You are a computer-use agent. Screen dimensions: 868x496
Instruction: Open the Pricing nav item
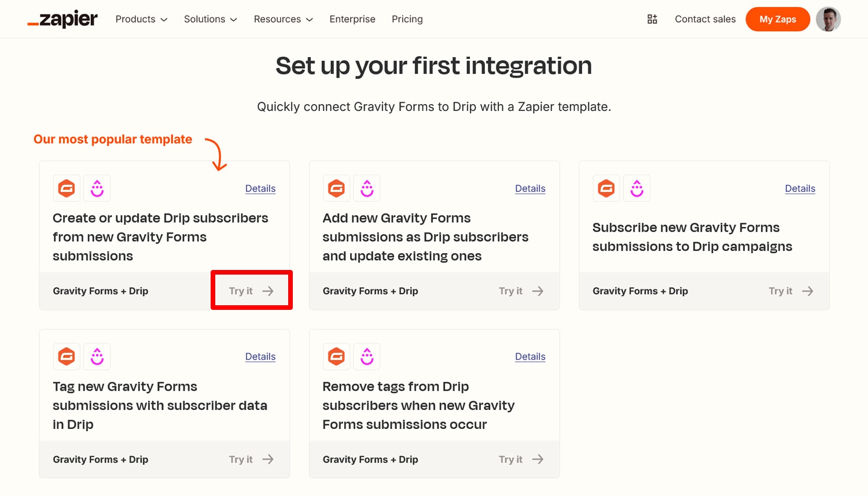(407, 19)
